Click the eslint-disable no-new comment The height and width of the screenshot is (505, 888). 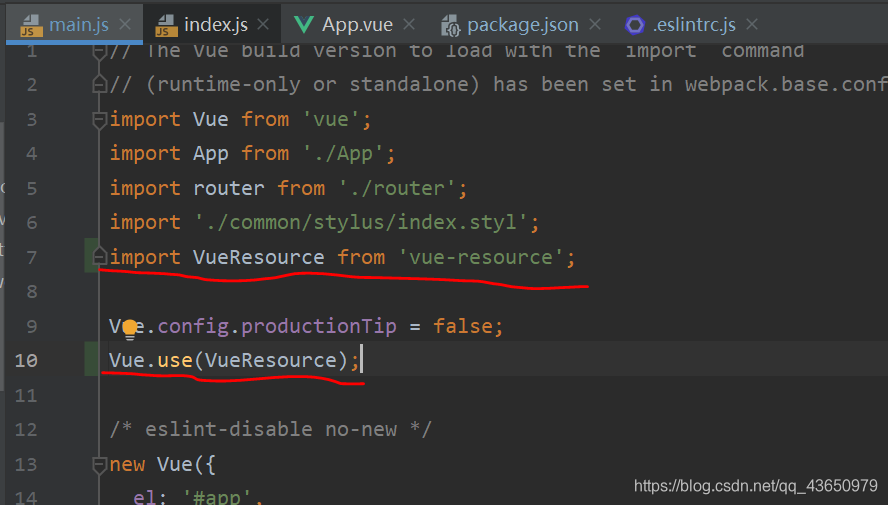point(270,430)
